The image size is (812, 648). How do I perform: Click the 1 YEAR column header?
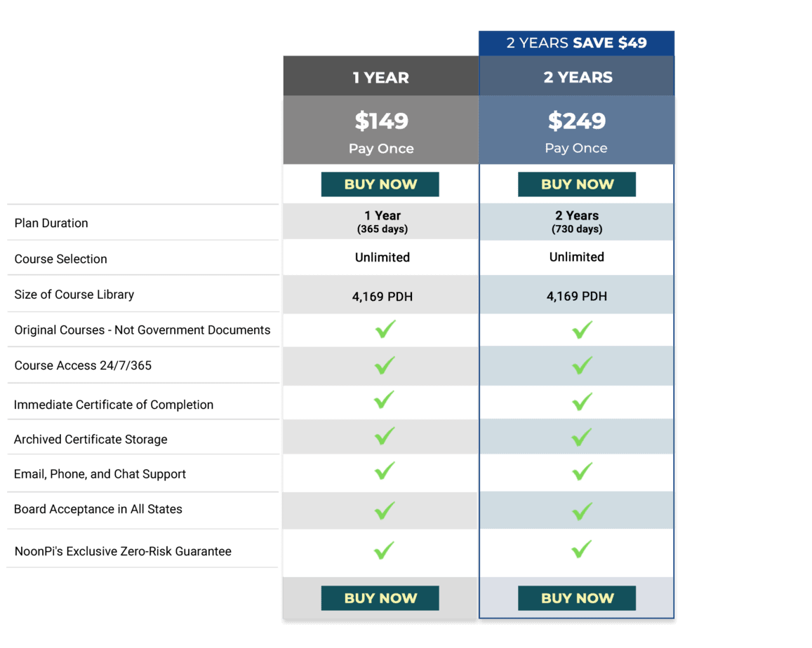380,77
